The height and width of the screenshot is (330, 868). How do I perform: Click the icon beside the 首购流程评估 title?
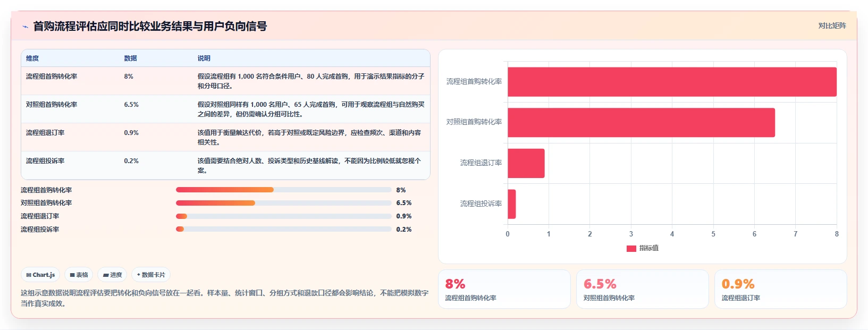click(x=25, y=27)
